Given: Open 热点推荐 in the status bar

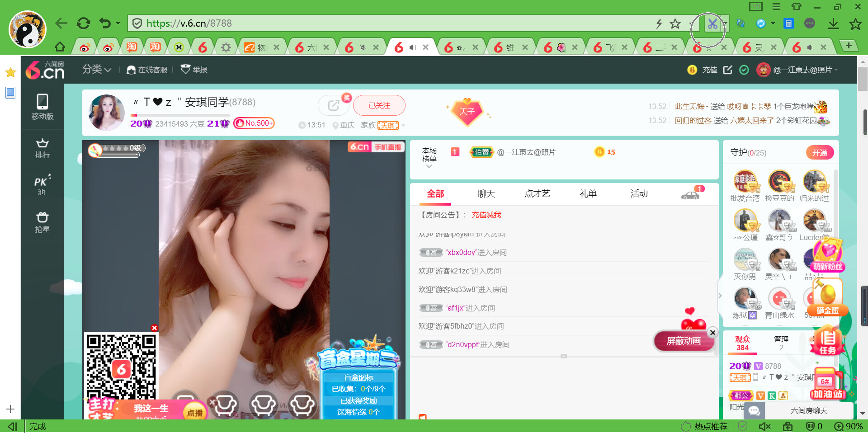Looking at the screenshot, I should [x=704, y=426].
